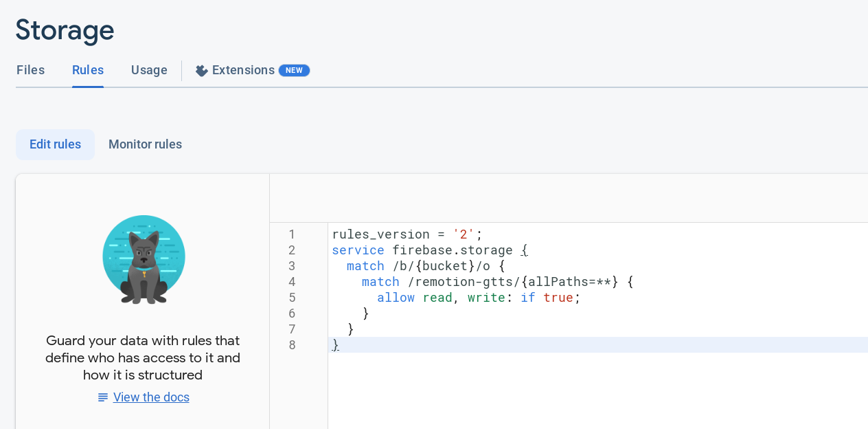Switch to Monitor rules
This screenshot has width=868, height=429.
point(145,144)
